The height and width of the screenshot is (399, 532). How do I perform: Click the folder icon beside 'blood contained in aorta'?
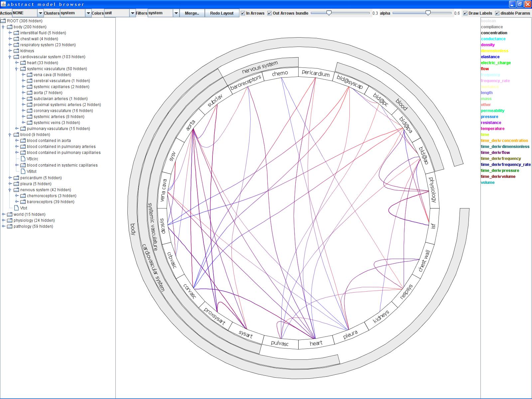[23, 141]
